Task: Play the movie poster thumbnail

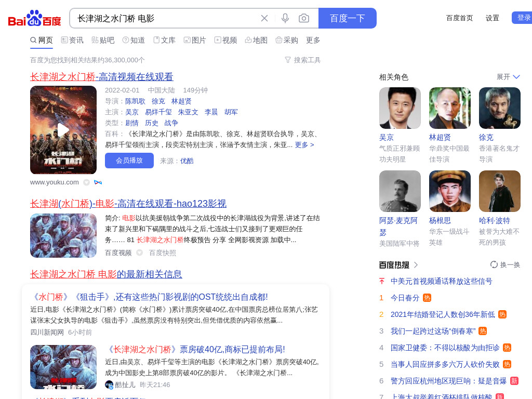Action: 63,130
